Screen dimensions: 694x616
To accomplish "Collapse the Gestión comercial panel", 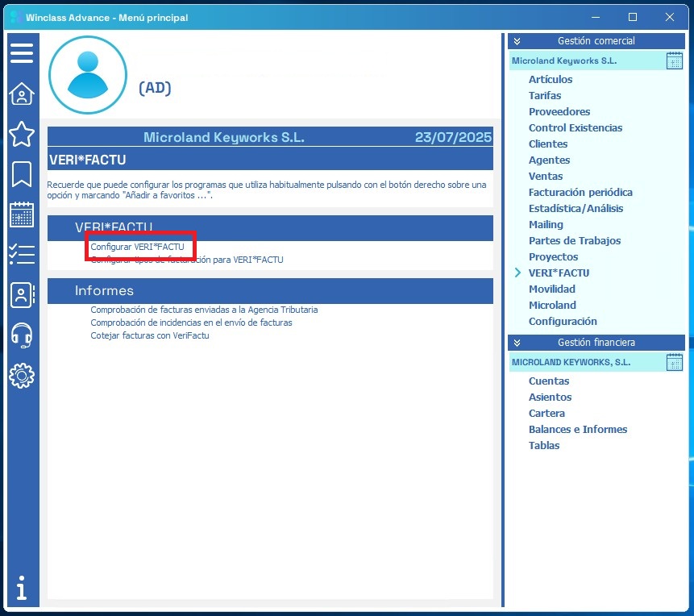I will pyautogui.click(x=517, y=41).
